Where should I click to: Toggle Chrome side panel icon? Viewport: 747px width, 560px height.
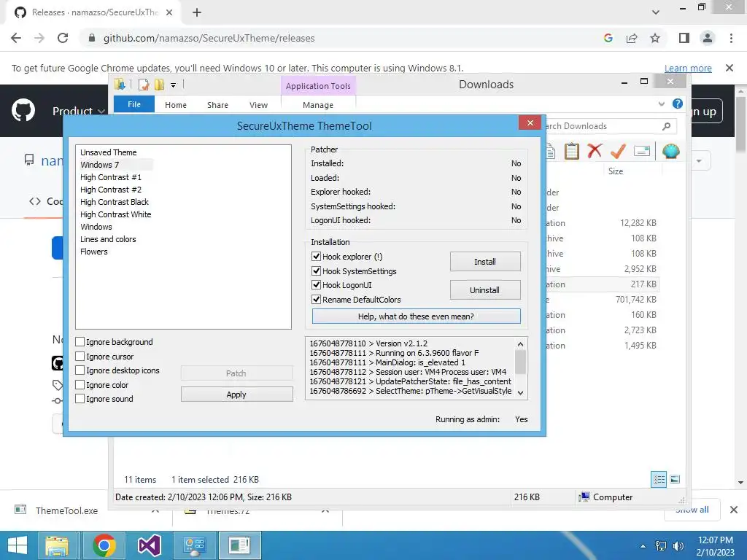[x=684, y=38]
